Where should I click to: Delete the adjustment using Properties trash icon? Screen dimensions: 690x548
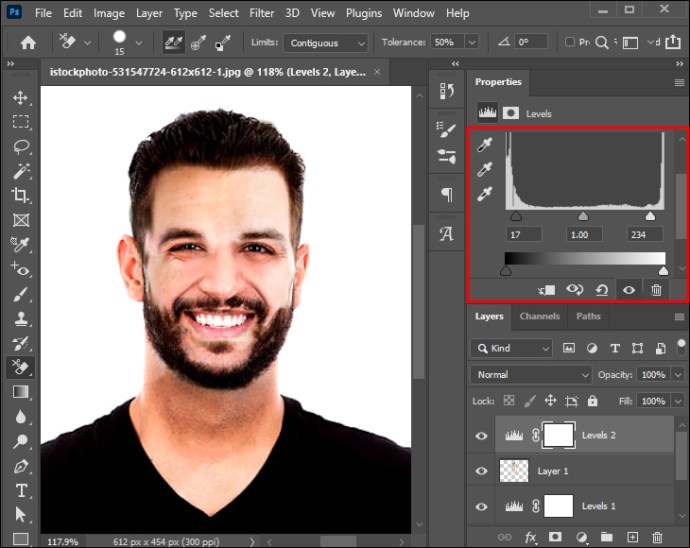point(656,289)
